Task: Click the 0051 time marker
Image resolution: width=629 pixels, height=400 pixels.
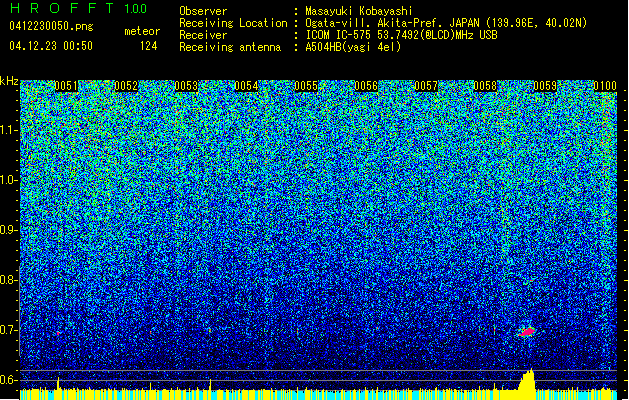Action: point(66,86)
